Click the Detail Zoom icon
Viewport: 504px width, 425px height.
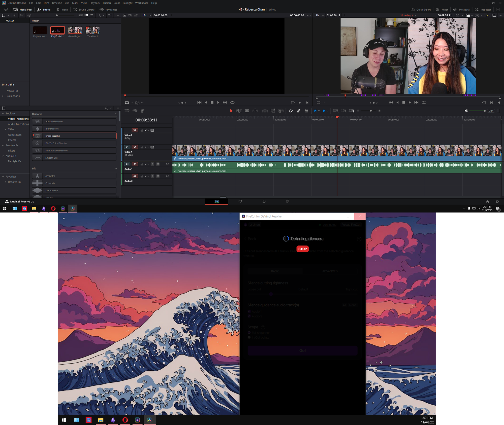point(344,111)
